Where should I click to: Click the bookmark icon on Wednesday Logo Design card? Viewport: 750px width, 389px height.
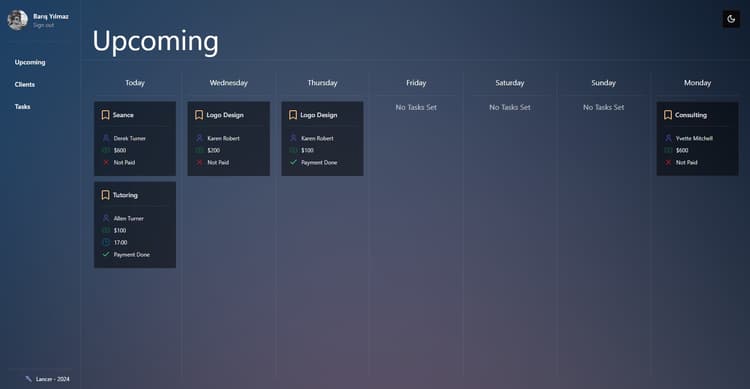coord(199,115)
